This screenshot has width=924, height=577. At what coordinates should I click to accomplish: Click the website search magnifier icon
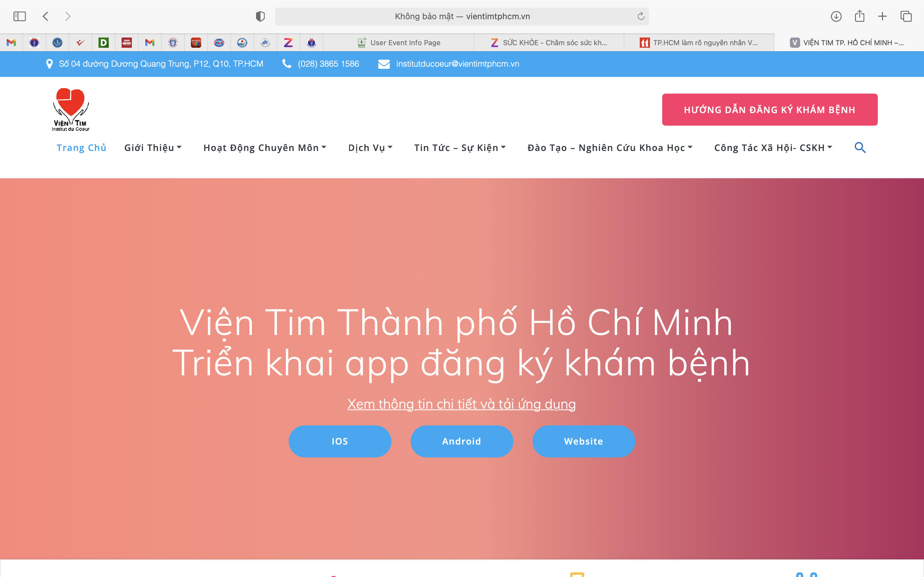pyautogui.click(x=860, y=148)
